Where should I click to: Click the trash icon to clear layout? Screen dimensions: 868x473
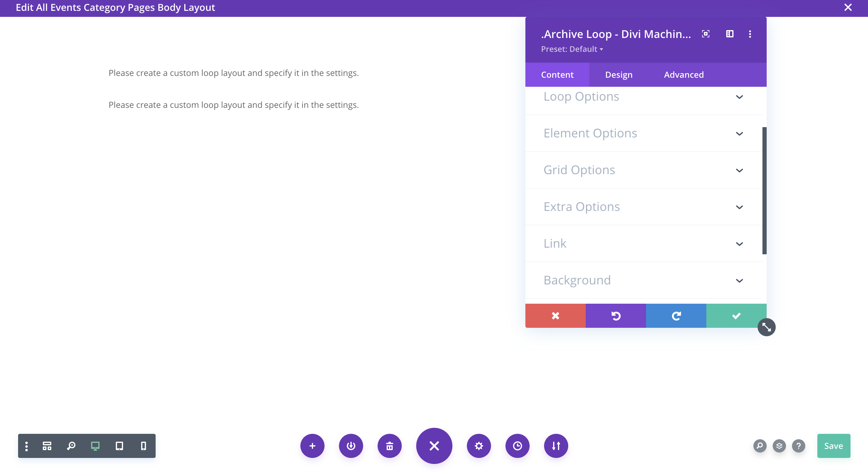tap(390, 446)
